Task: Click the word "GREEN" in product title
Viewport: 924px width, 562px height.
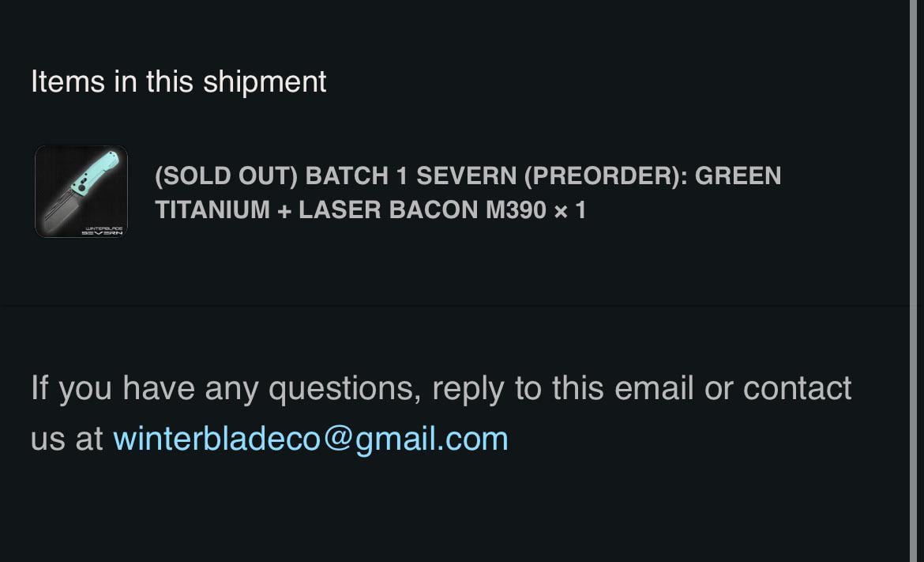Action: pyautogui.click(x=738, y=175)
